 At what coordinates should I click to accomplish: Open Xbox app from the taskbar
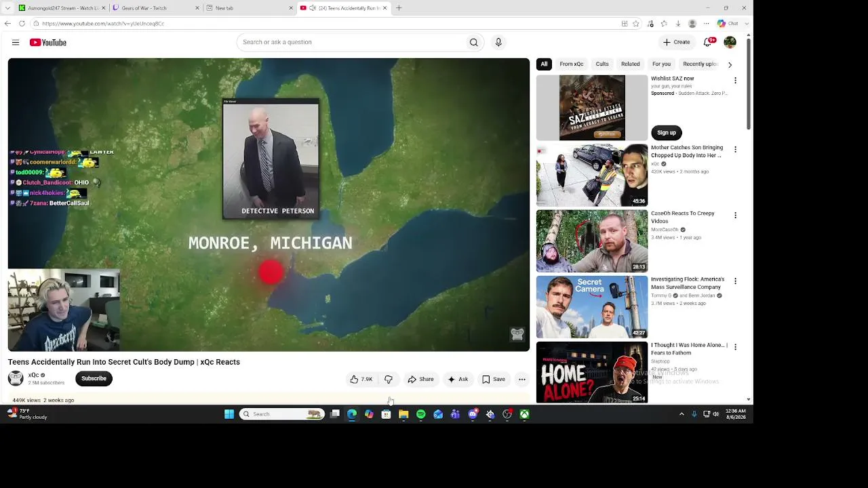point(525,414)
